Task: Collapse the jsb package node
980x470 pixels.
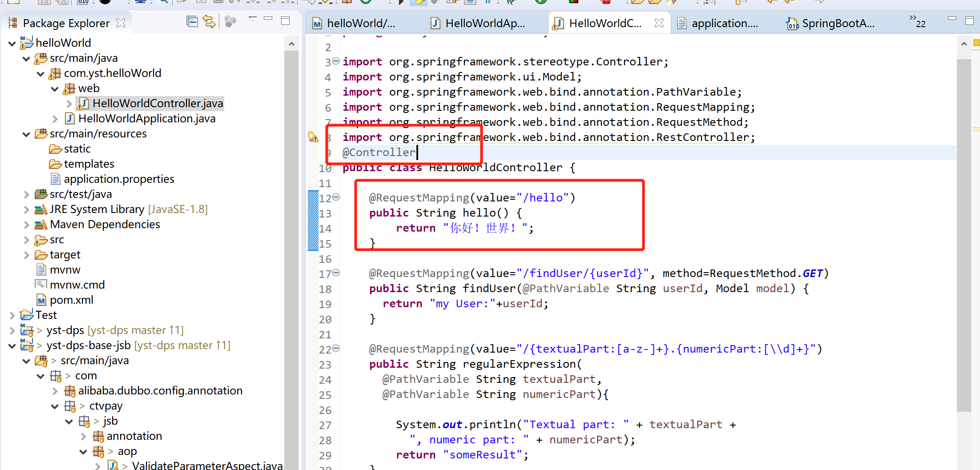Action: click(69, 422)
